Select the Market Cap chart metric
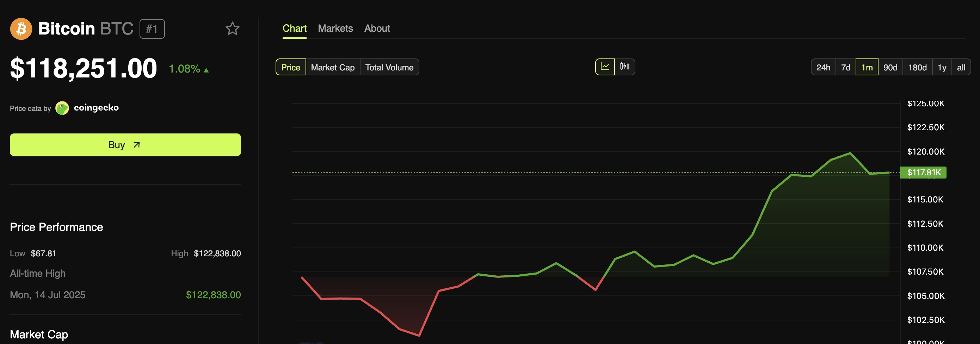This screenshot has height=344, width=980. pyautogui.click(x=333, y=67)
